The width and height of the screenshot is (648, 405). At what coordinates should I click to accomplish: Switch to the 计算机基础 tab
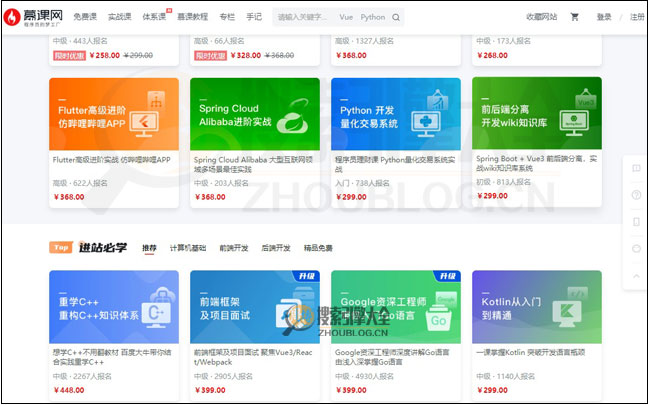tap(188, 248)
